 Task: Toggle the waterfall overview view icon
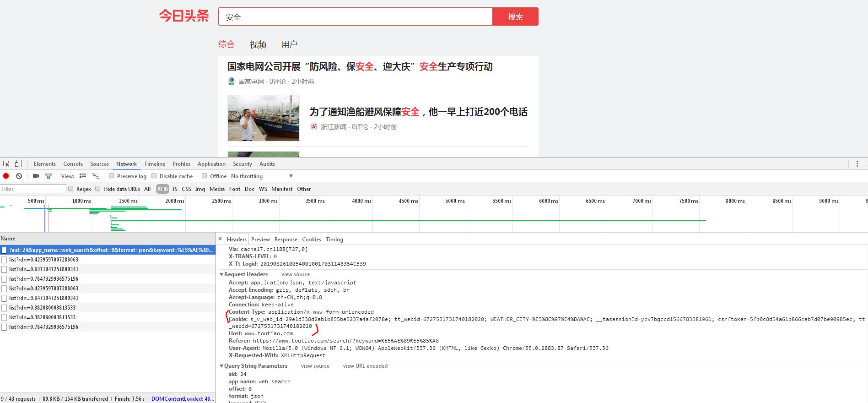pos(96,176)
